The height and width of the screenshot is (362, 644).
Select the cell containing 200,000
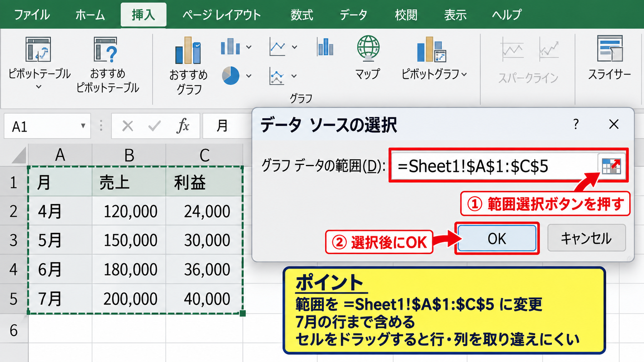coord(129,299)
